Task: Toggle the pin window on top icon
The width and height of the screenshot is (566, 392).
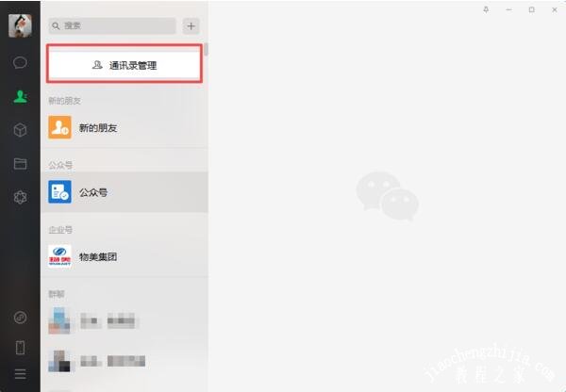Action: coord(486,9)
